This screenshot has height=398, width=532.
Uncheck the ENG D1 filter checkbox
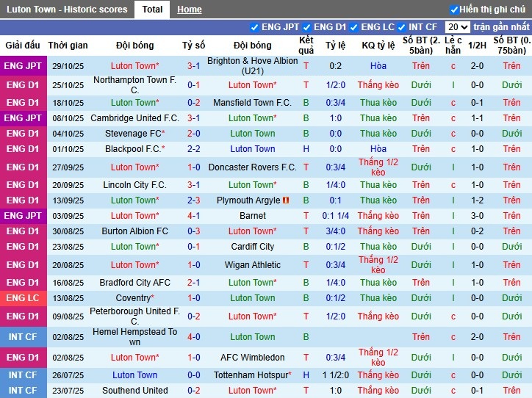[306, 27]
